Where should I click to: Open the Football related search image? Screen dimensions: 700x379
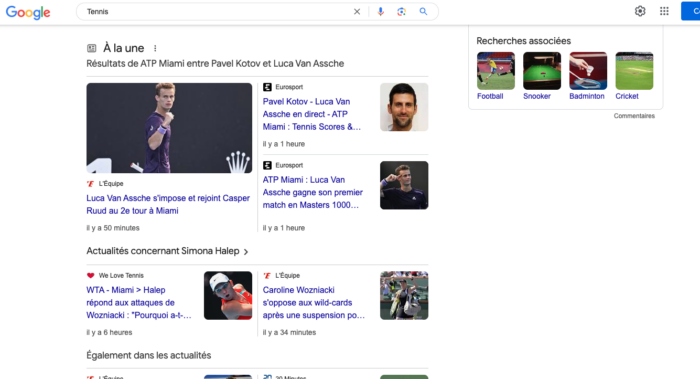(x=496, y=71)
